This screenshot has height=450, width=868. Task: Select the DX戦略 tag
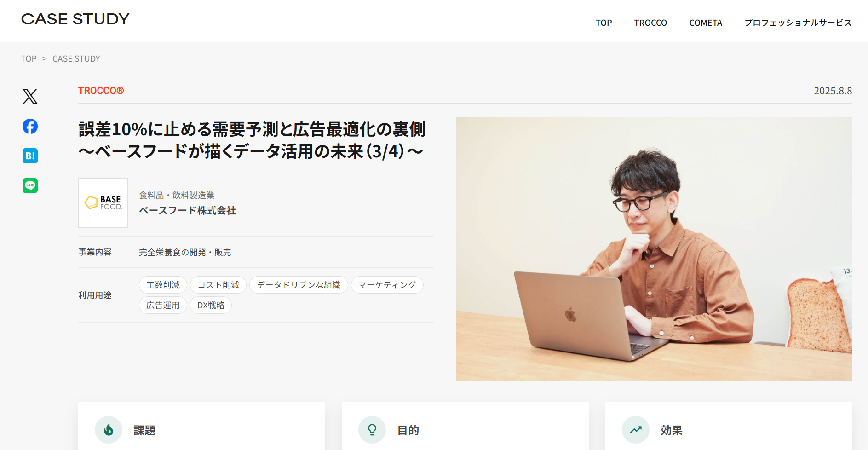tap(211, 305)
